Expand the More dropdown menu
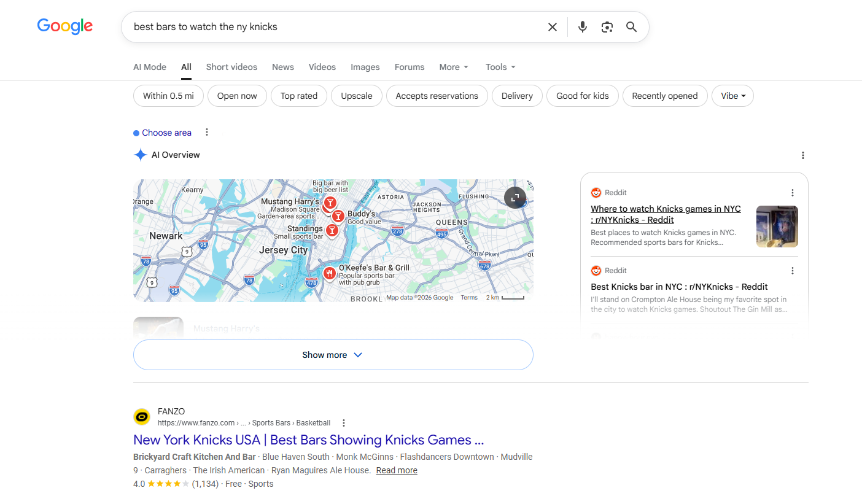 coord(454,67)
